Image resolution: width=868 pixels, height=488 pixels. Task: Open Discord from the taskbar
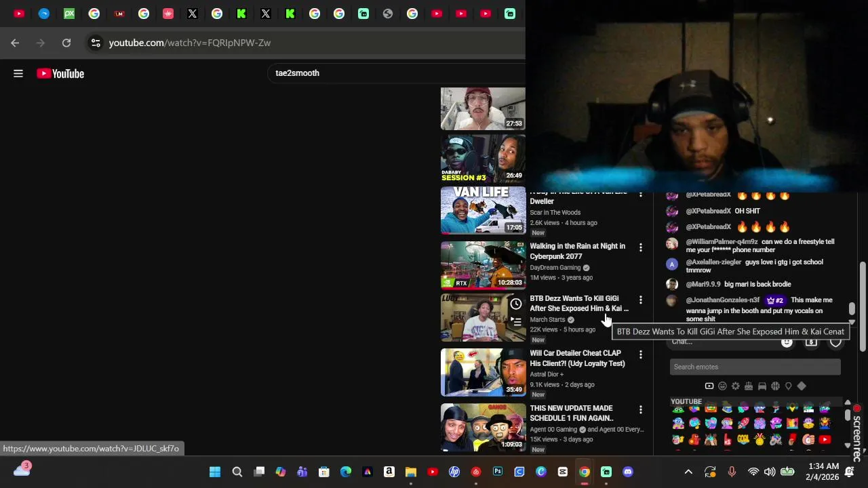628,472
